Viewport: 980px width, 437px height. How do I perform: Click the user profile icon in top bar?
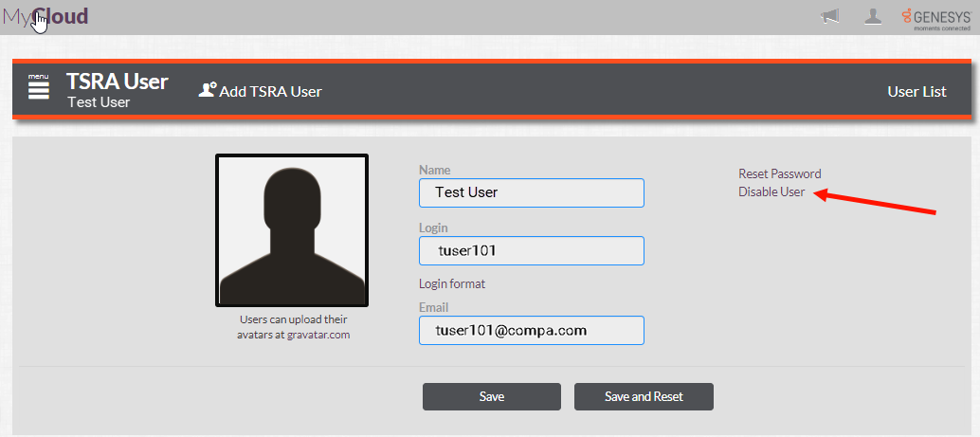(874, 16)
